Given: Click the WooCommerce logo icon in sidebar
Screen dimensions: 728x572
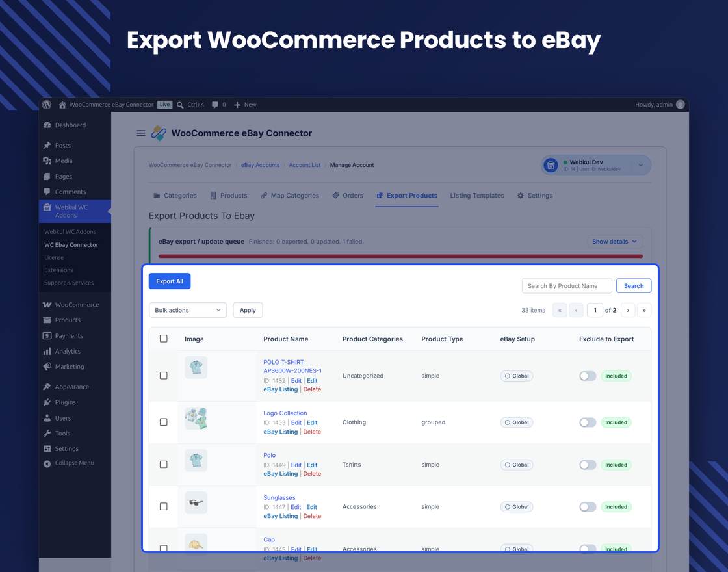Looking at the screenshot, I should [47, 305].
